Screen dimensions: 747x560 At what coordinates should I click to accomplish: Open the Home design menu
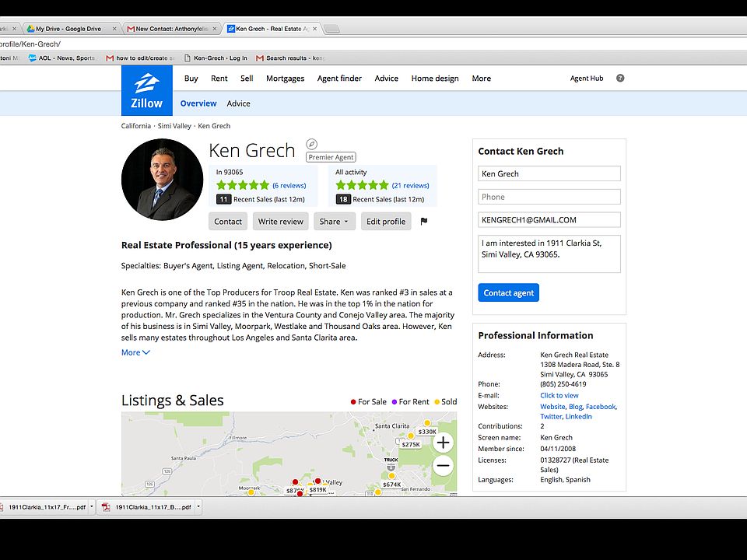[435, 78]
